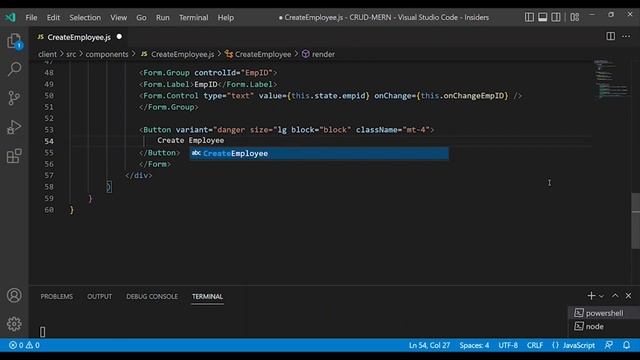Screen dimensions: 640x360
Task: Click Spaces: 4 indentation setting
Action: coord(474,345)
